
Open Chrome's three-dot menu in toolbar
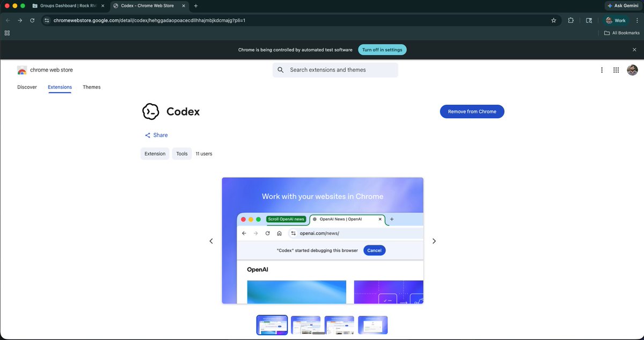coord(636,20)
